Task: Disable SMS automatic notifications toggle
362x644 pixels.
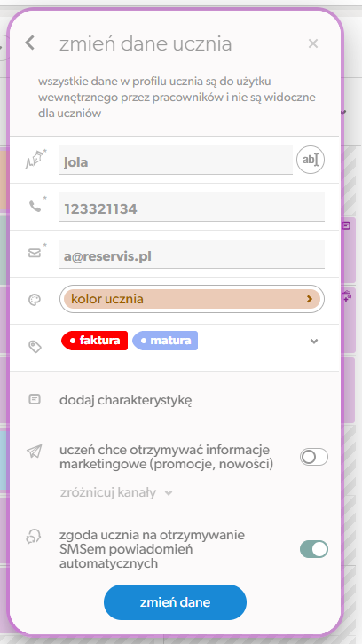Action: [x=314, y=549]
